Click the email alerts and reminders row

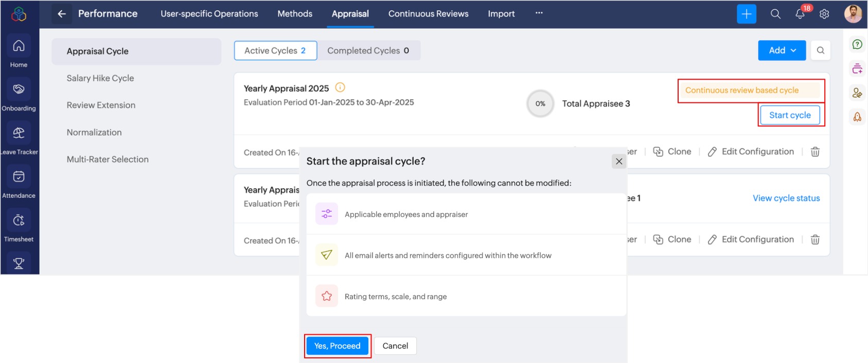pyautogui.click(x=466, y=255)
